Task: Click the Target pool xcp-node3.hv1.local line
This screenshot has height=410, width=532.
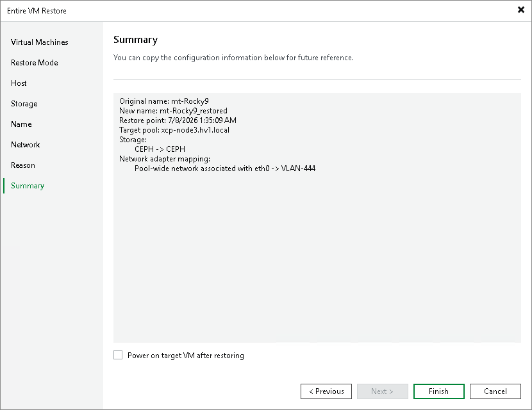Action: click(x=174, y=130)
